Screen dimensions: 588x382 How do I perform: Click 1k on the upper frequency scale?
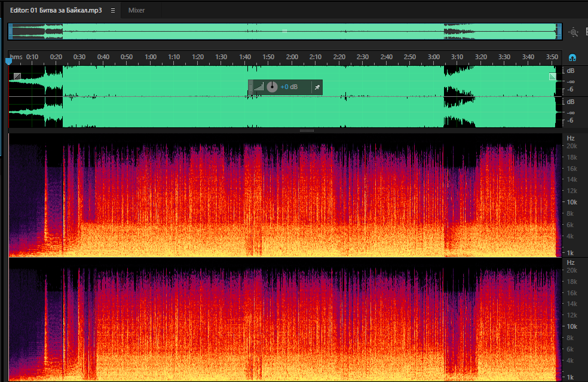pyautogui.click(x=570, y=253)
